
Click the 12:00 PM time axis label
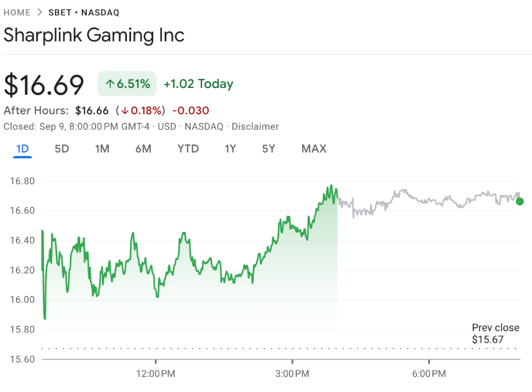pos(156,374)
